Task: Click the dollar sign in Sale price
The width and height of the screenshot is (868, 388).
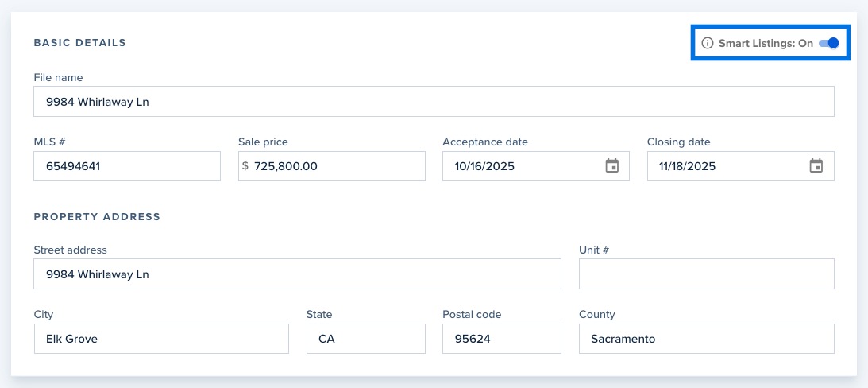Action: [245, 166]
